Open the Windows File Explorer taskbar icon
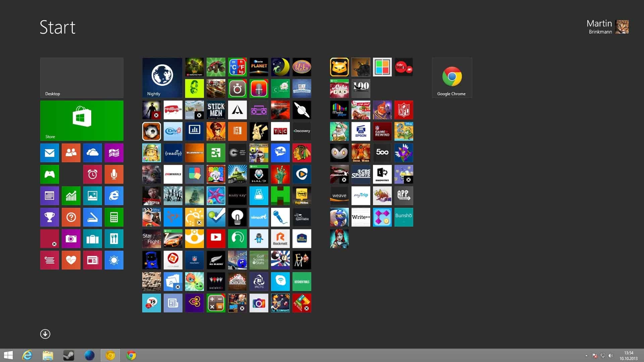Viewport: 644px width, 362px height. coord(48,355)
